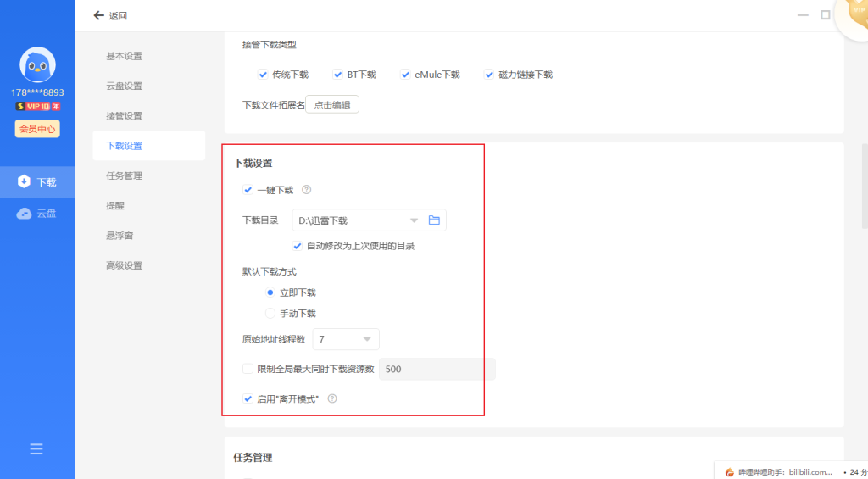This screenshot has width=868, height=479.
Task: Click the 默认下载方式 label
Action: pos(270,271)
